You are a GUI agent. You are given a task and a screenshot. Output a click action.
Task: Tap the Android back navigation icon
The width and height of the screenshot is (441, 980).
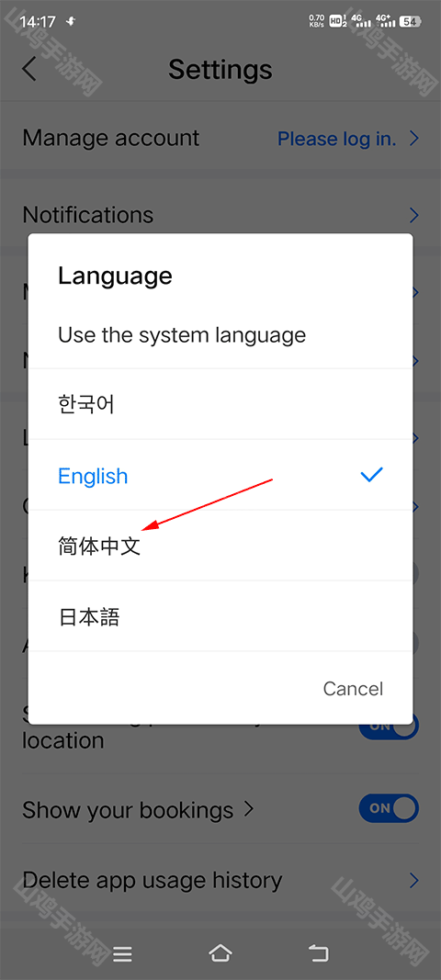pos(319,952)
